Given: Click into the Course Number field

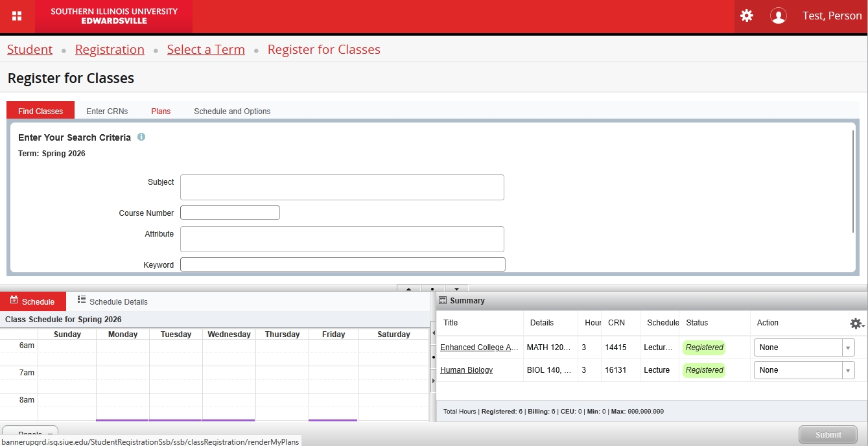Looking at the screenshot, I should click(x=230, y=213).
